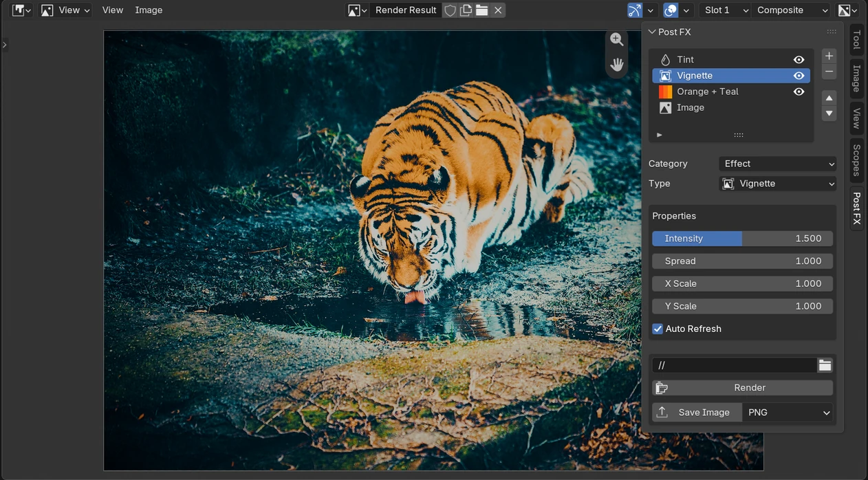This screenshot has height=480, width=868.
Task: Click the Render Result image name field
Action: click(406, 10)
